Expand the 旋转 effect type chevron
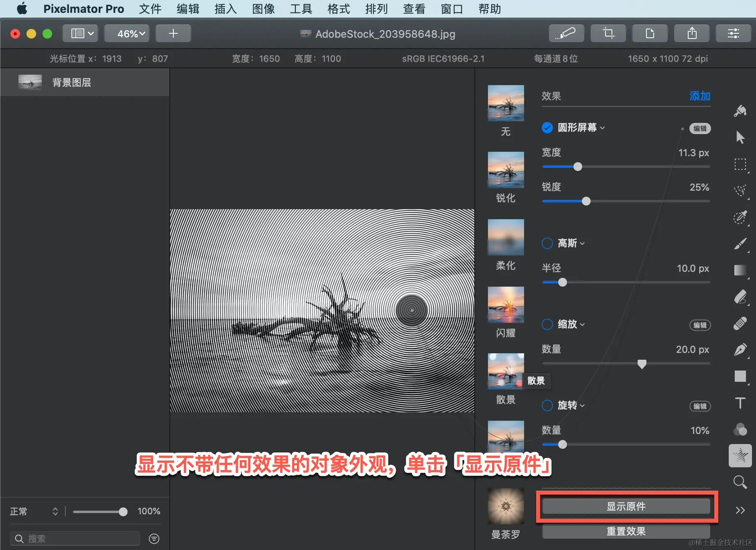The image size is (756, 550). coord(582,406)
